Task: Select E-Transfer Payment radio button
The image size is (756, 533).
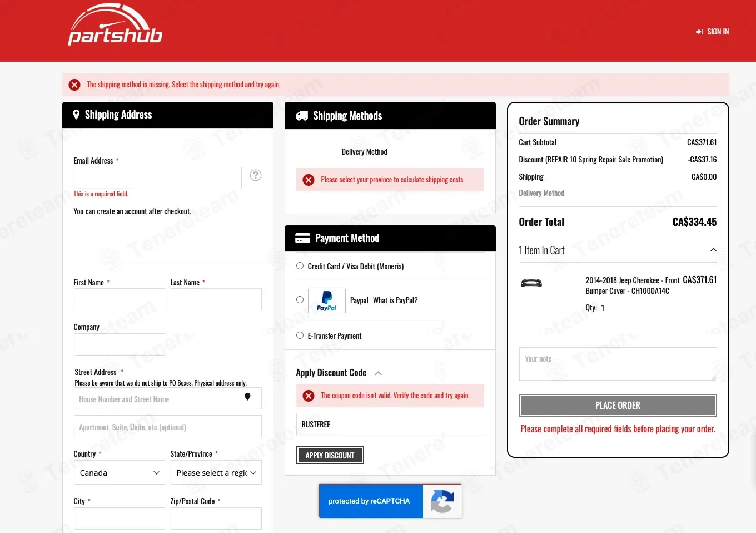Action: (x=300, y=335)
